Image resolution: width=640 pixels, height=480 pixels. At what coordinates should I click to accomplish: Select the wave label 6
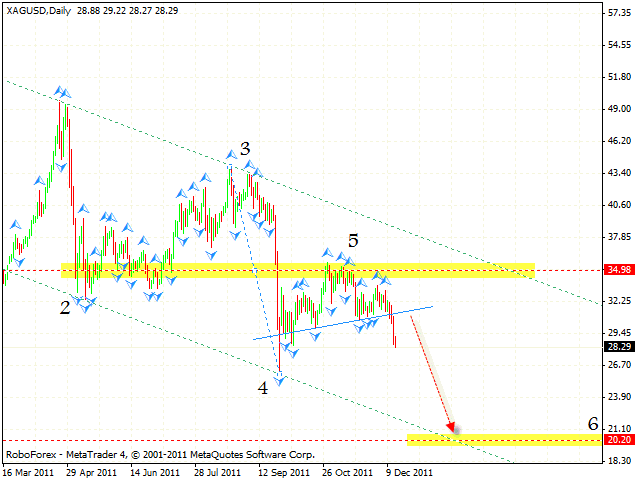(x=593, y=423)
